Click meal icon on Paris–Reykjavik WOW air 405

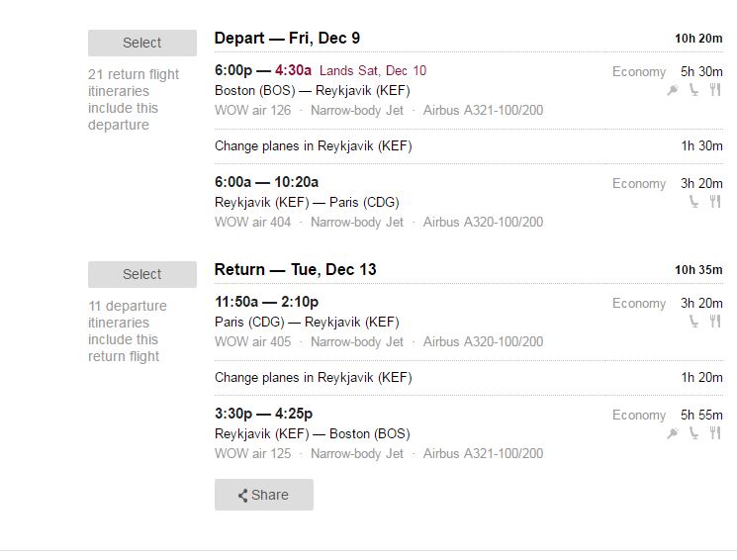point(715,322)
